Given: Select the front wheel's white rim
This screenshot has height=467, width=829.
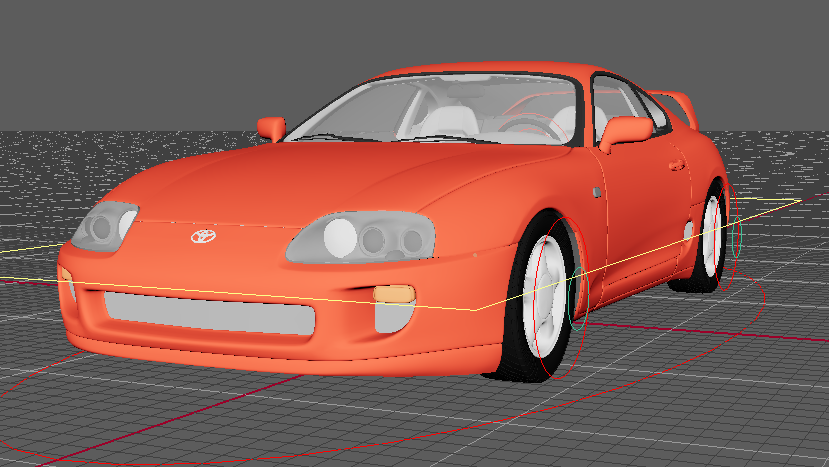Looking at the screenshot, I should pyautogui.click(x=550, y=301).
